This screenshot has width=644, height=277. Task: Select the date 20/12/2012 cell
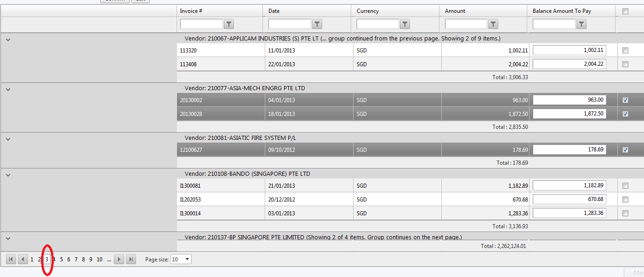coord(309,200)
